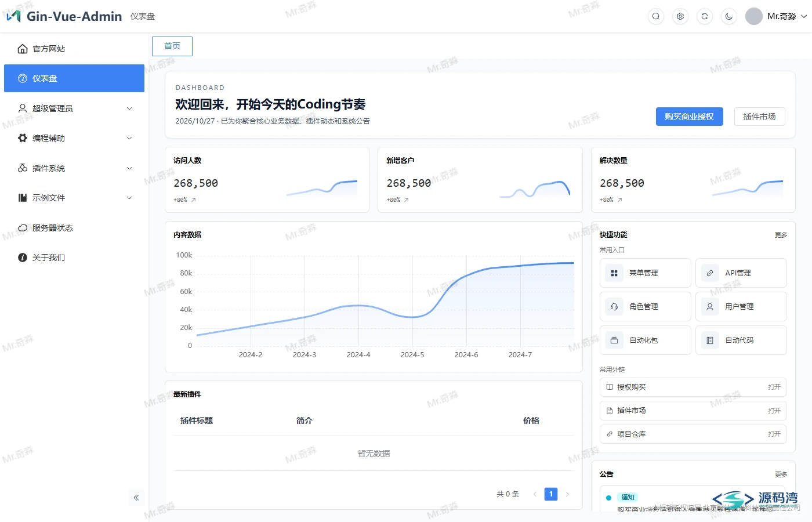
Task: Open system settings gear icon
Action: (x=680, y=16)
